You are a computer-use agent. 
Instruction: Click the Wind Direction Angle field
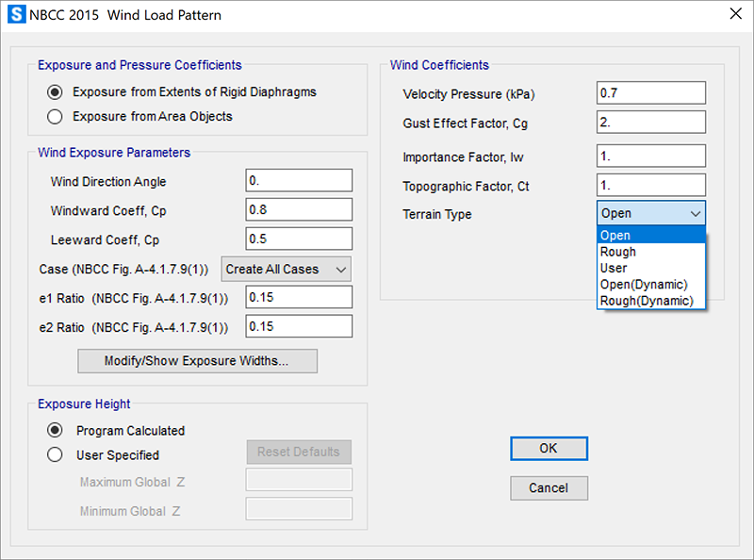pos(299,181)
